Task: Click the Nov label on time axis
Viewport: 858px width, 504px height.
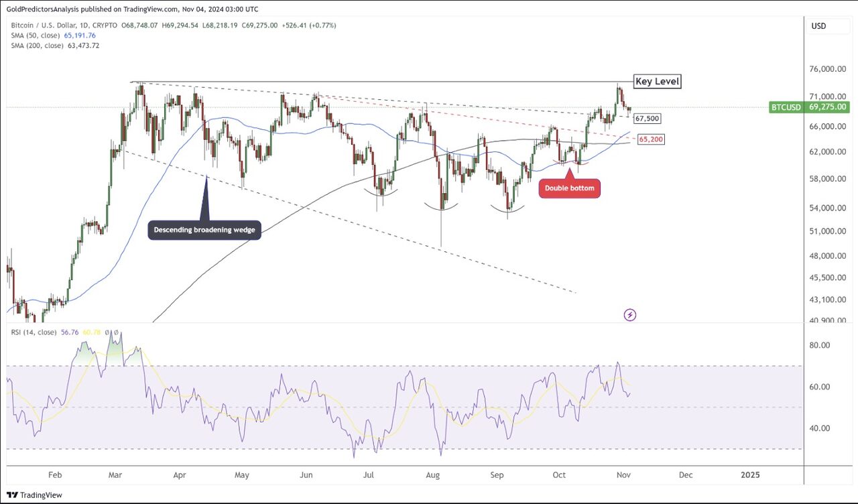Action: coord(623,475)
